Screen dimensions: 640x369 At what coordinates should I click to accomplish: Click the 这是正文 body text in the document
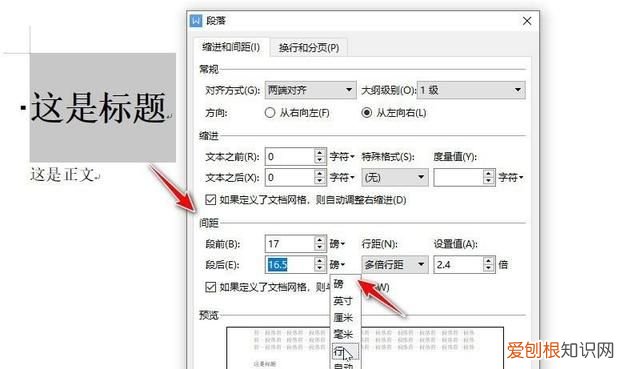[x=62, y=174]
